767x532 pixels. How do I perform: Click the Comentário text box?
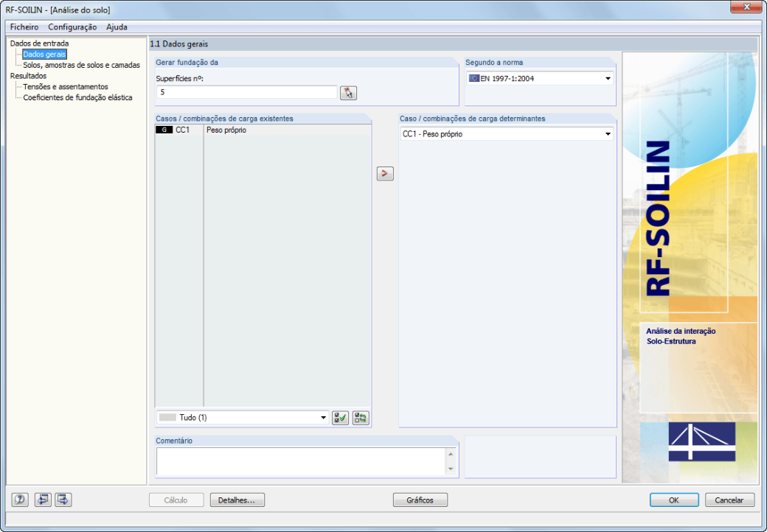click(302, 462)
